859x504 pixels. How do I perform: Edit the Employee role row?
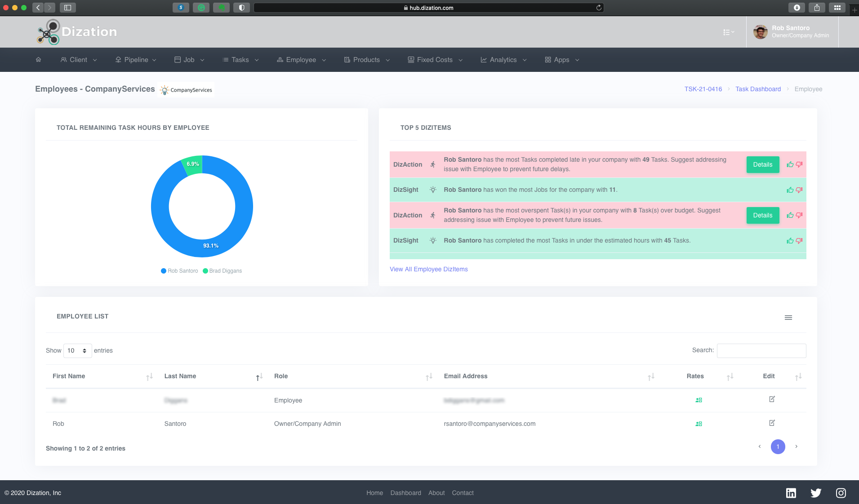tap(772, 399)
